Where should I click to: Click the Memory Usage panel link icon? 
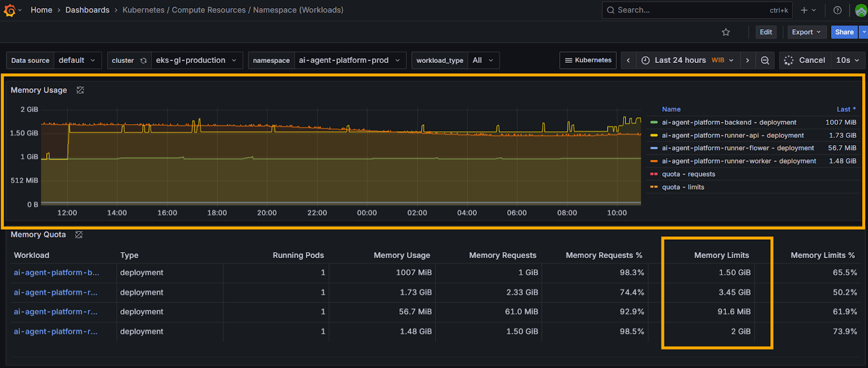coord(80,90)
